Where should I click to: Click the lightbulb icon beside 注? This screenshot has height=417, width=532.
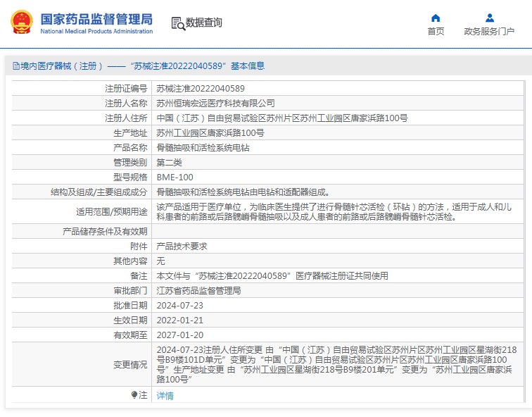(x=134, y=395)
